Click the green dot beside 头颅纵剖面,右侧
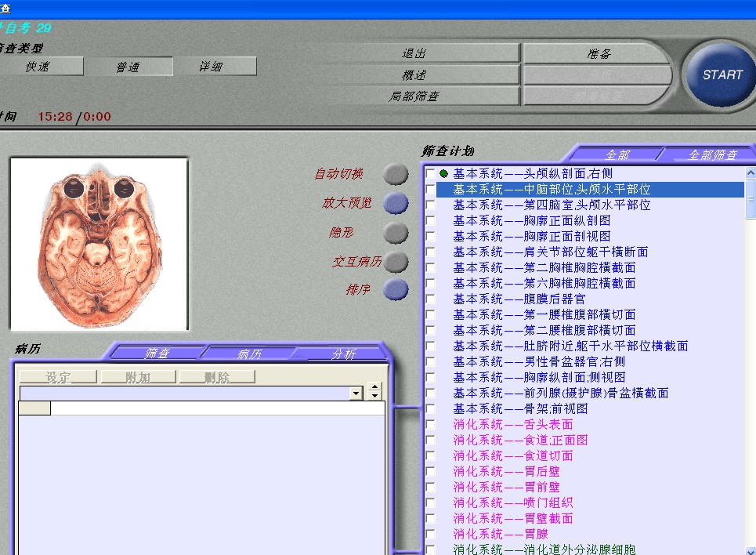 [443, 173]
